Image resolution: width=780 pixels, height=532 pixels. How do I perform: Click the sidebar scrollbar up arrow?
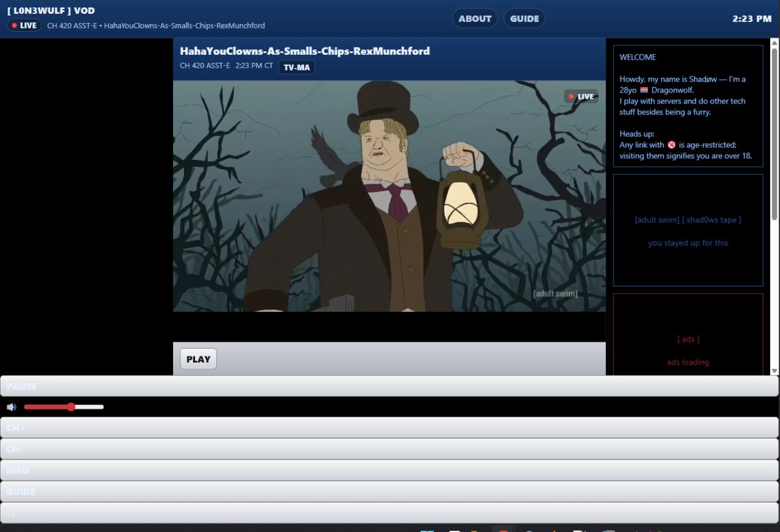775,43
